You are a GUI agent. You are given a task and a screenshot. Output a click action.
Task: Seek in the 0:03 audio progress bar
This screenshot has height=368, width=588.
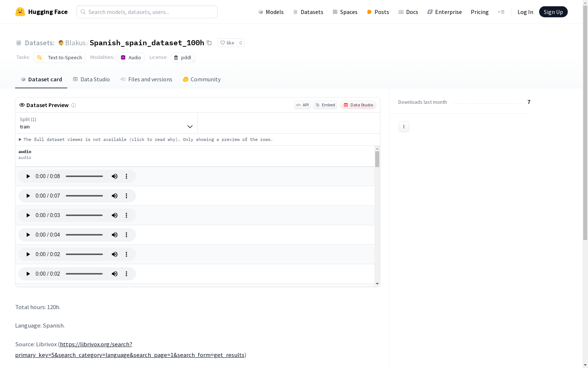tap(85, 215)
